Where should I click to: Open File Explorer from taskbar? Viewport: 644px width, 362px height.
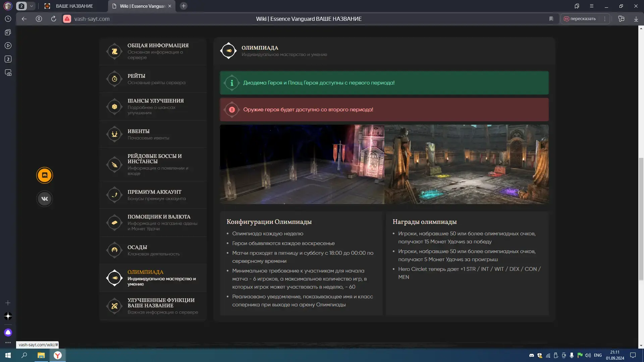tap(41, 355)
